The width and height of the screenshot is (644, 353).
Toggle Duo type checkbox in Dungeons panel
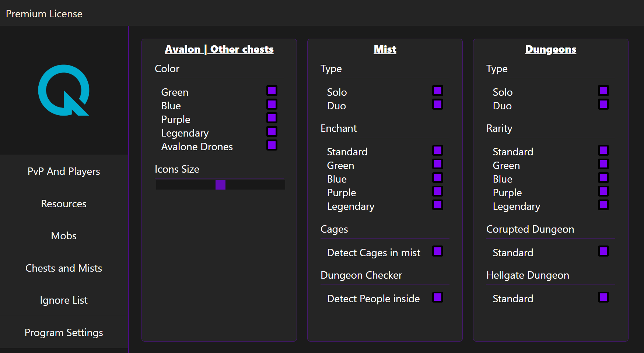(x=603, y=104)
